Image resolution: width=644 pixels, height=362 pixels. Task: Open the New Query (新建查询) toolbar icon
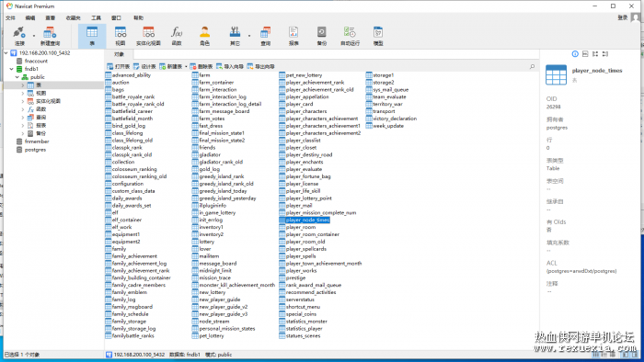[50, 36]
